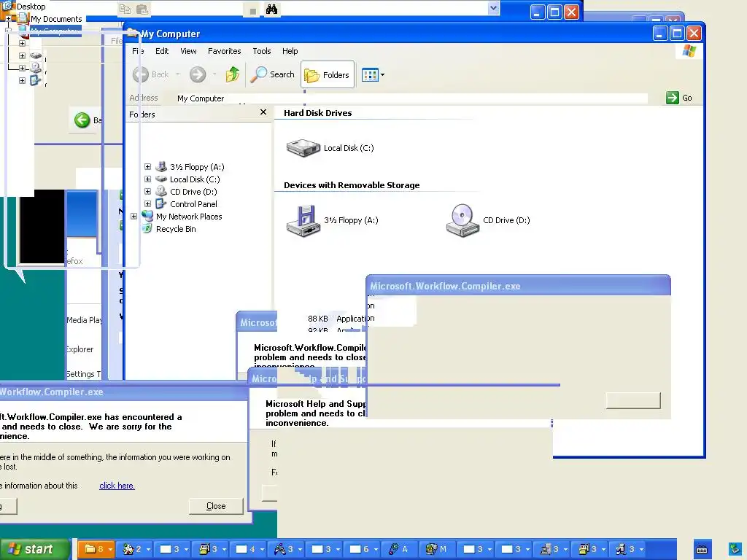Select 3½ Floppy (A:) tree icon
Viewport: 747px width, 560px height.
(161, 167)
